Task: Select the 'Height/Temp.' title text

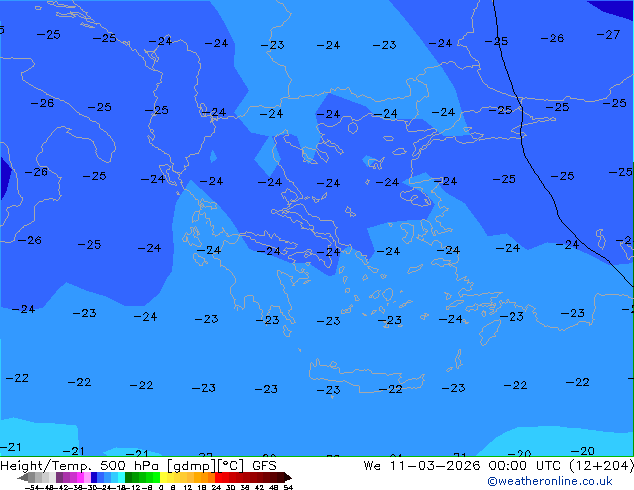Action: [46, 466]
